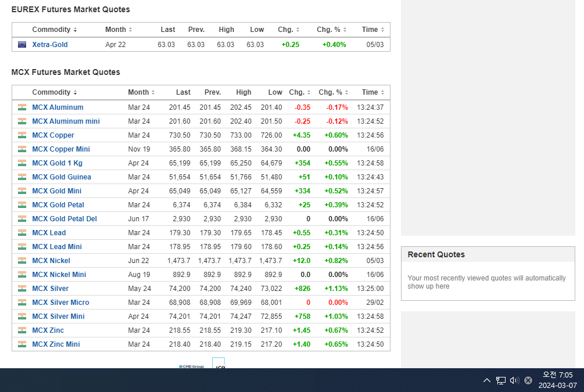
Task: Click the flag icon beside MCX Silver
Action: [x=22, y=289]
